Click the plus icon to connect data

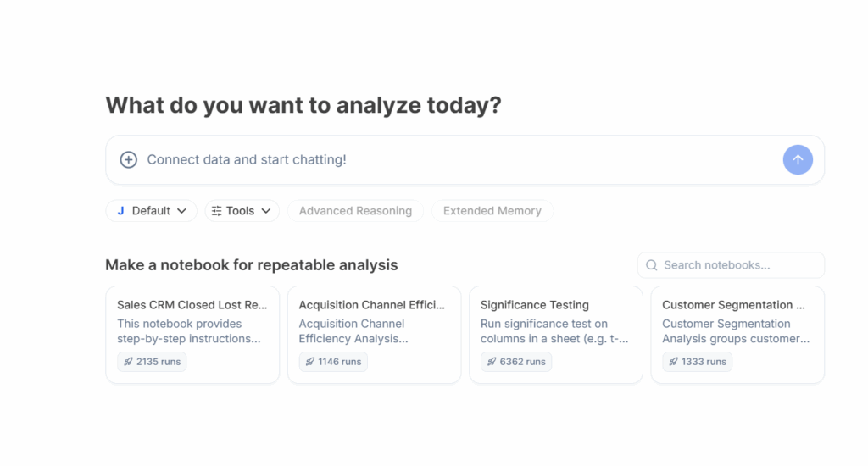(x=129, y=159)
